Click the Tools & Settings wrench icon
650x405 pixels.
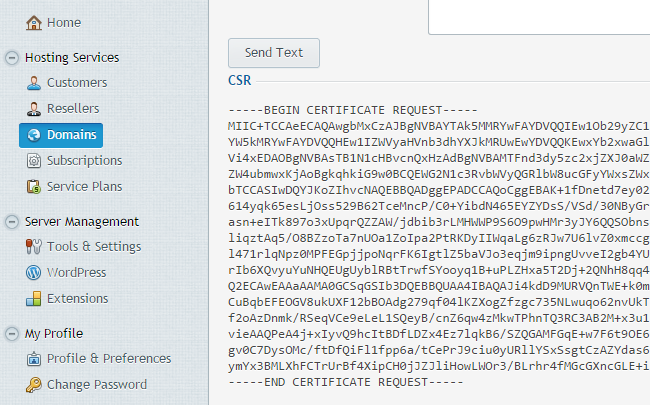(34, 247)
